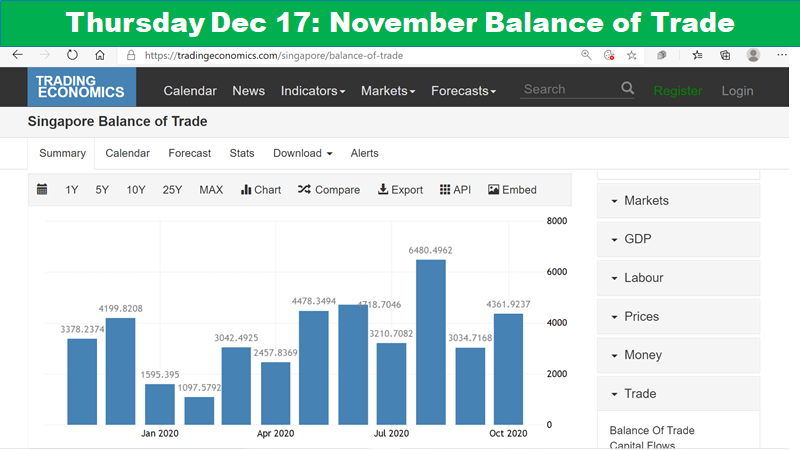Screen dimensions: 800x450
Task: Select the 10Y time range
Action: pos(136,190)
